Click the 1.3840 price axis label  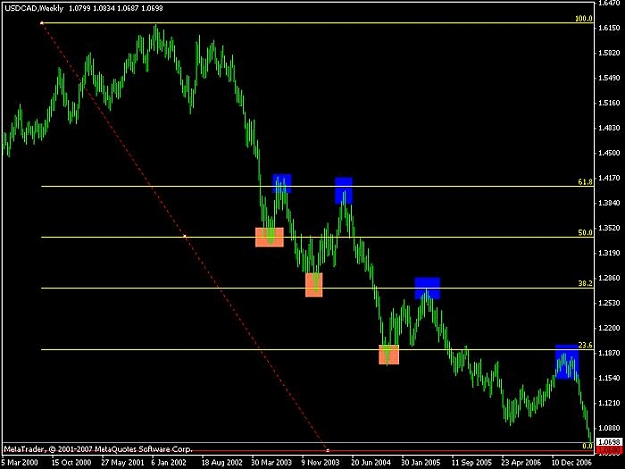pyautogui.click(x=609, y=203)
